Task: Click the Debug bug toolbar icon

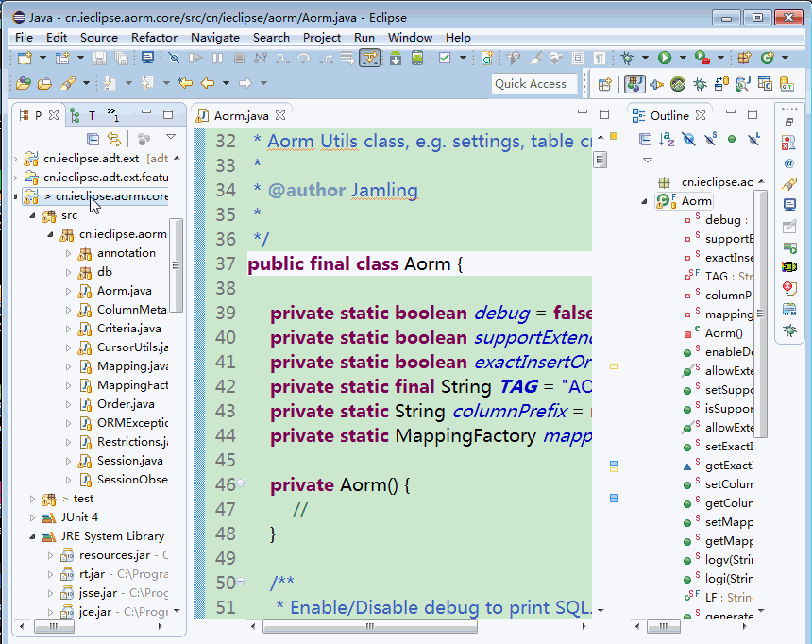Action: [x=628, y=58]
